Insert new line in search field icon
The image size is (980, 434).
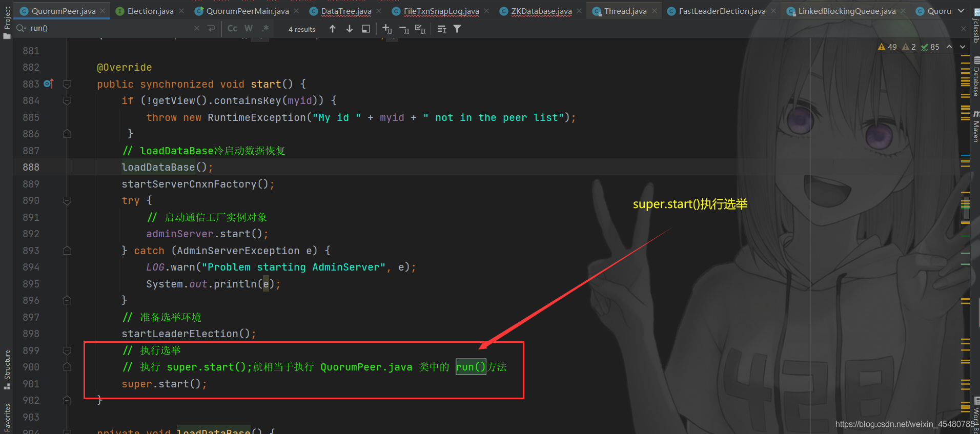click(211, 29)
